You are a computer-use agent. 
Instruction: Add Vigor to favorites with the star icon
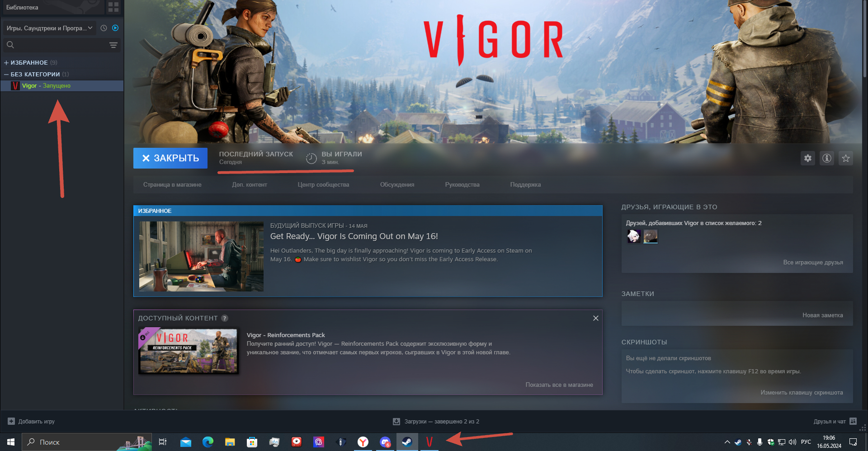tap(845, 158)
